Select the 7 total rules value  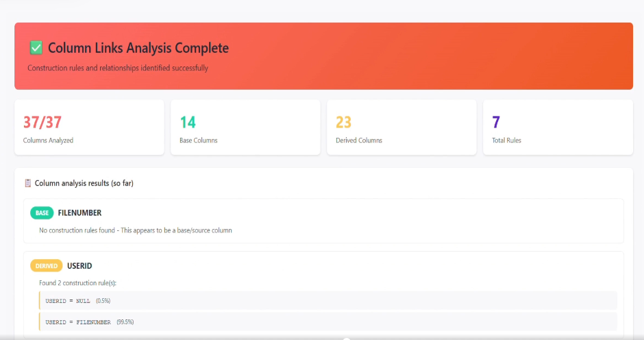pos(496,122)
